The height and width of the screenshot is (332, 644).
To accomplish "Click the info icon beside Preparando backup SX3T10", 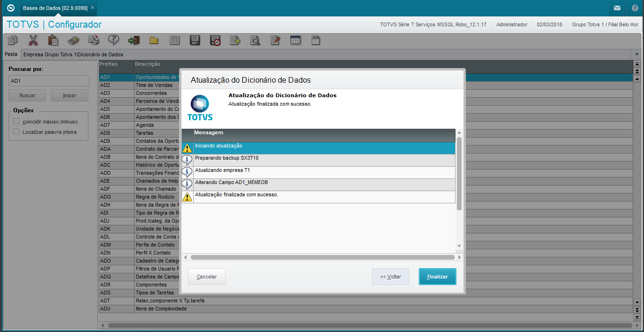I will pos(187,160).
